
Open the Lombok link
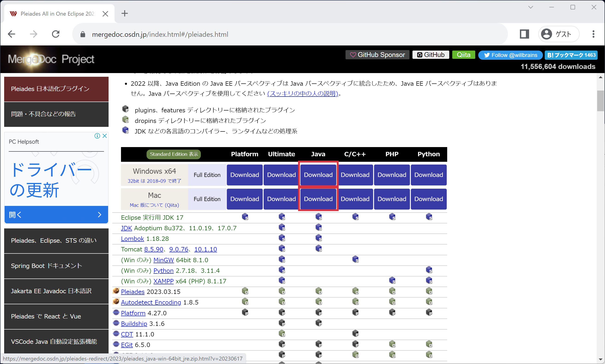(132, 239)
